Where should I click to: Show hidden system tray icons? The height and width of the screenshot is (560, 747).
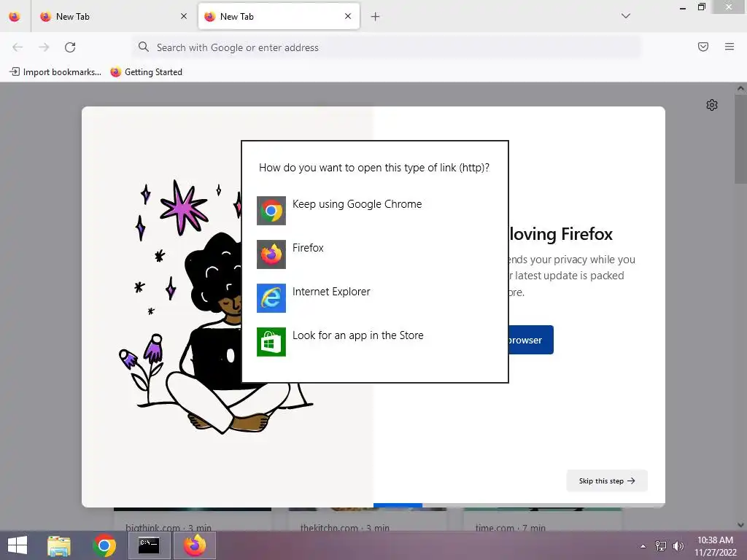(643, 546)
